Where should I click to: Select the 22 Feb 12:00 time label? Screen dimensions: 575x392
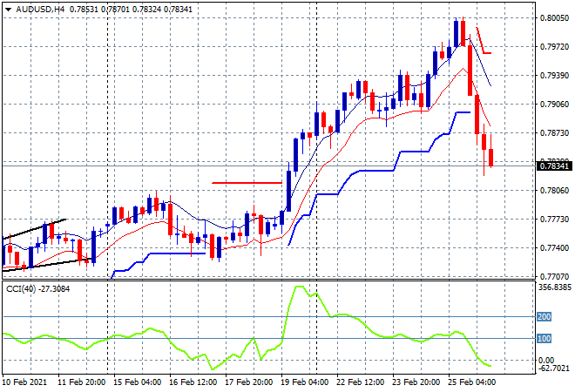pyautogui.click(x=361, y=382)
